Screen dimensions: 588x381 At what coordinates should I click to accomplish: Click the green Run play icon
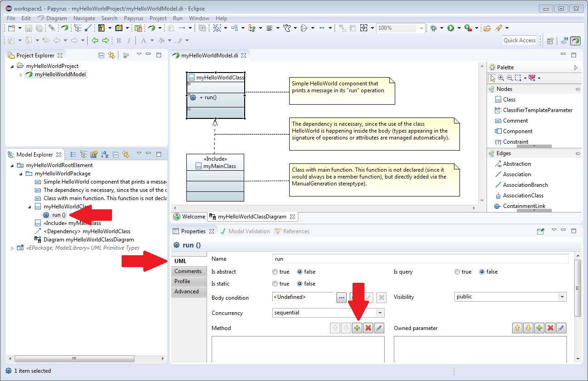point(451,28)
